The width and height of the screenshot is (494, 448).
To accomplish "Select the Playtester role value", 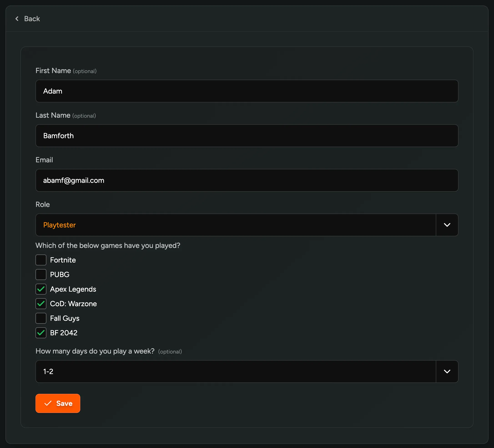I will click(60, 225).
